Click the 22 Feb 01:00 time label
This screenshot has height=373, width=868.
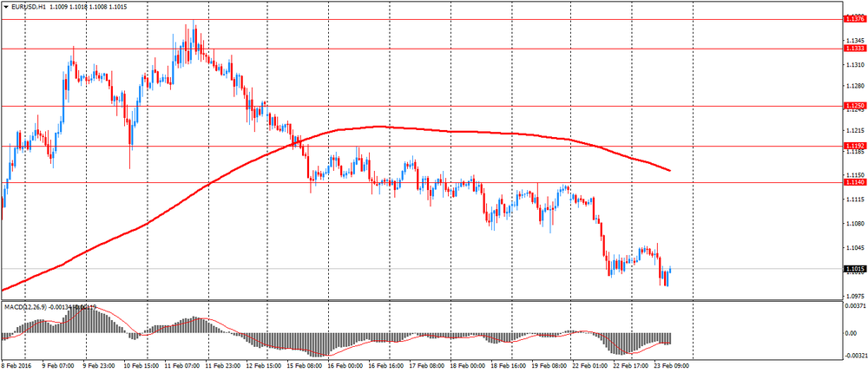point(590,366)
